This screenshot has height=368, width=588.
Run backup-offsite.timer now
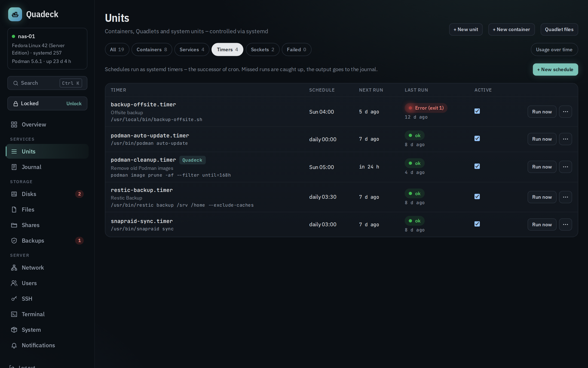click(x=542, y=112)
